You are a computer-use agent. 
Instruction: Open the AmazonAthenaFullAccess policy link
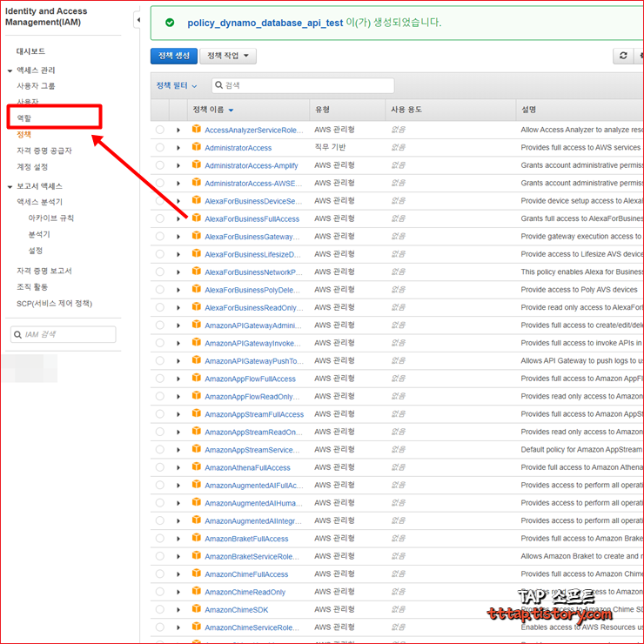point(247,468)
